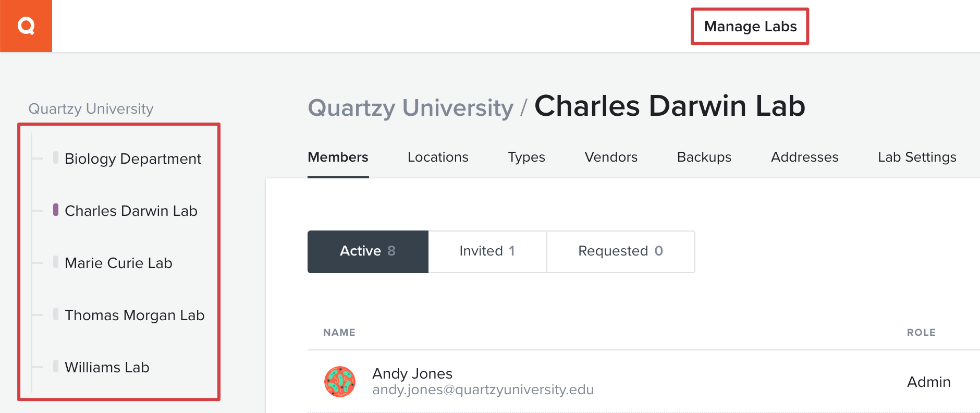Select Biology Department in the sidebar
Viewport: 980px width, 413px height.
[x=133, y=159]
